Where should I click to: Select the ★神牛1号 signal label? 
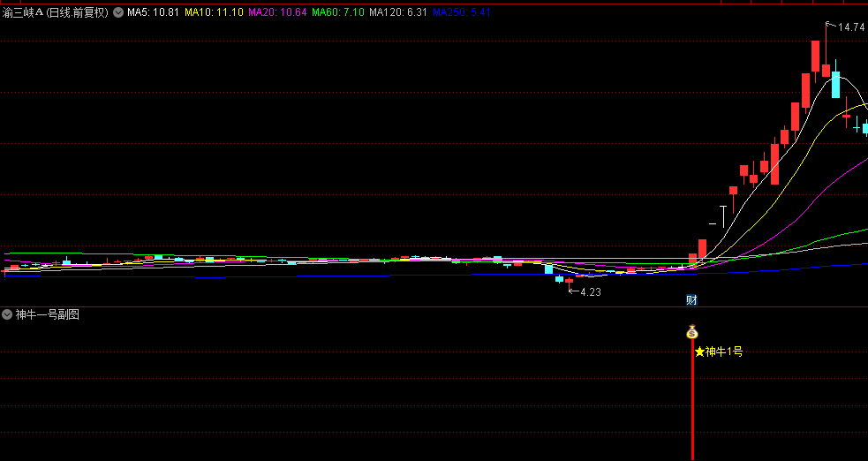coord(719,351)
